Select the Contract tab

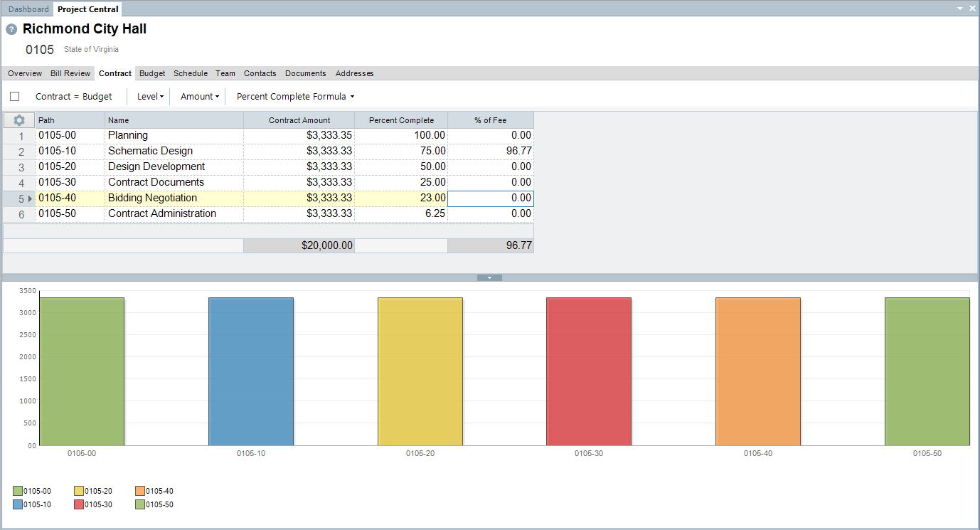[115, 73]
